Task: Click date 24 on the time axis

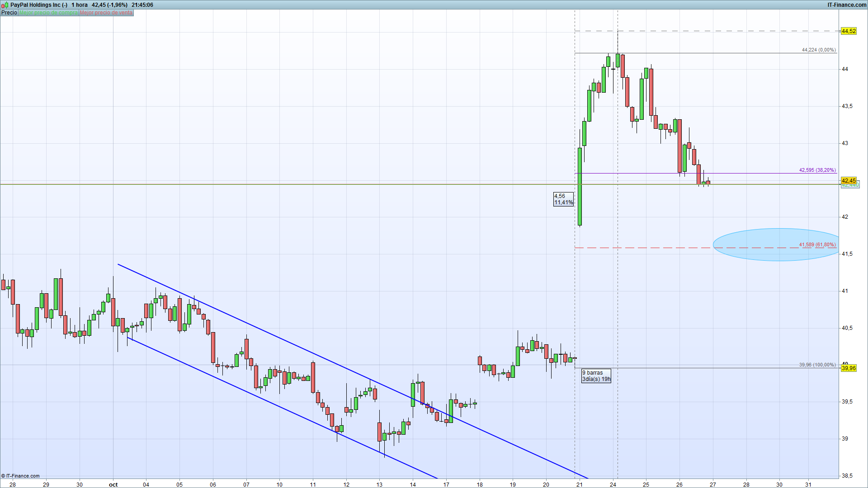Action: (613, 485)
